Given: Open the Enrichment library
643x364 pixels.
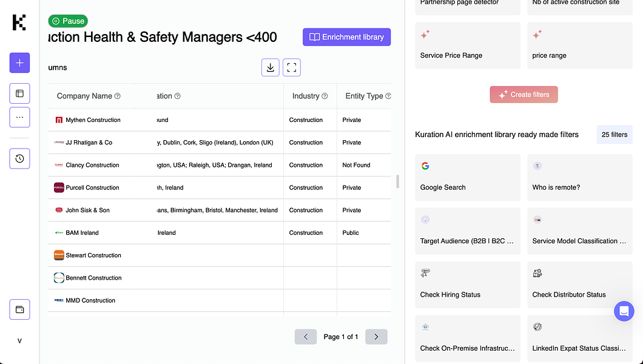Looking at the screenshot, I should coord(346,37).
